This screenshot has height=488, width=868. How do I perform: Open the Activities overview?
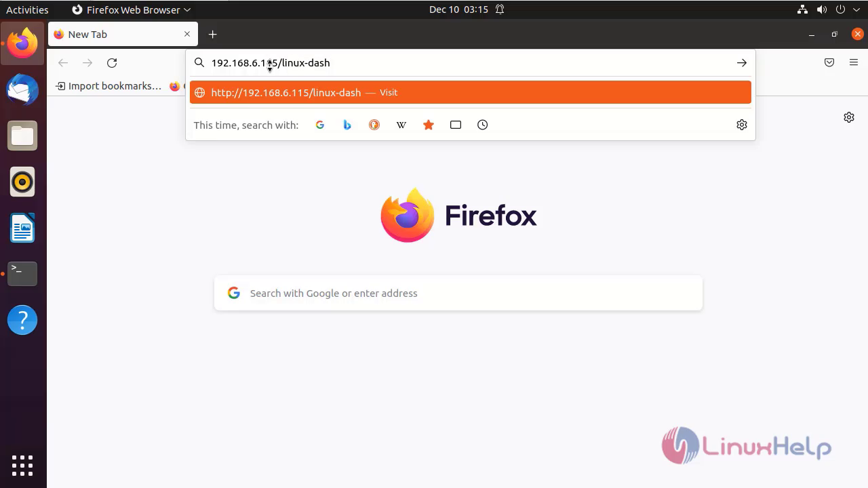pos(27,9)
